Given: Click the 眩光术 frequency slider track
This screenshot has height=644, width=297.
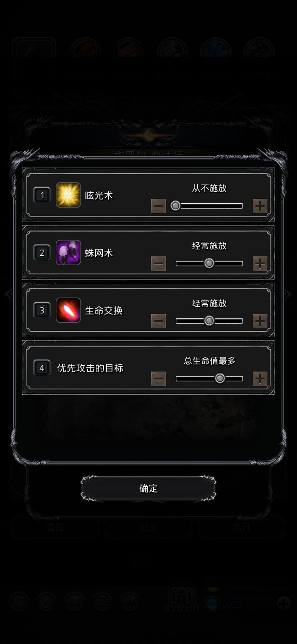Looking at the screenshot, I should pyautogui.click(x=209, y=206).
